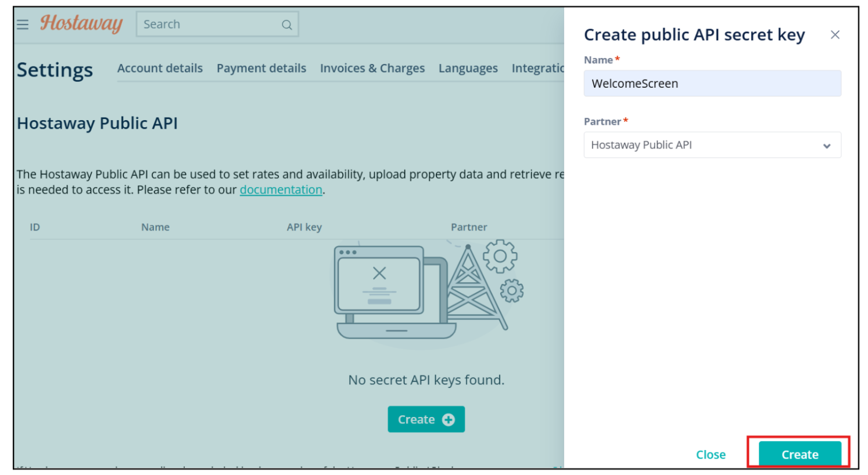
Task: Open the documentation link
Action: click(281, 190)
